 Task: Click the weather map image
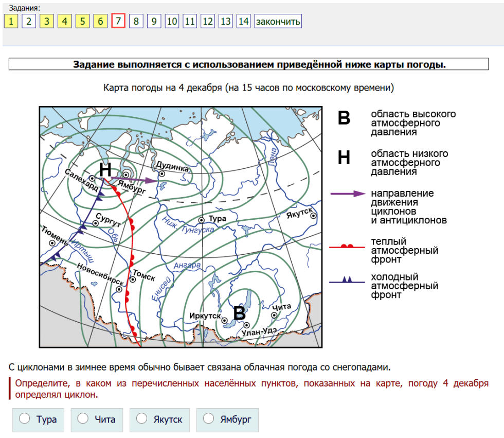point(181,226)
